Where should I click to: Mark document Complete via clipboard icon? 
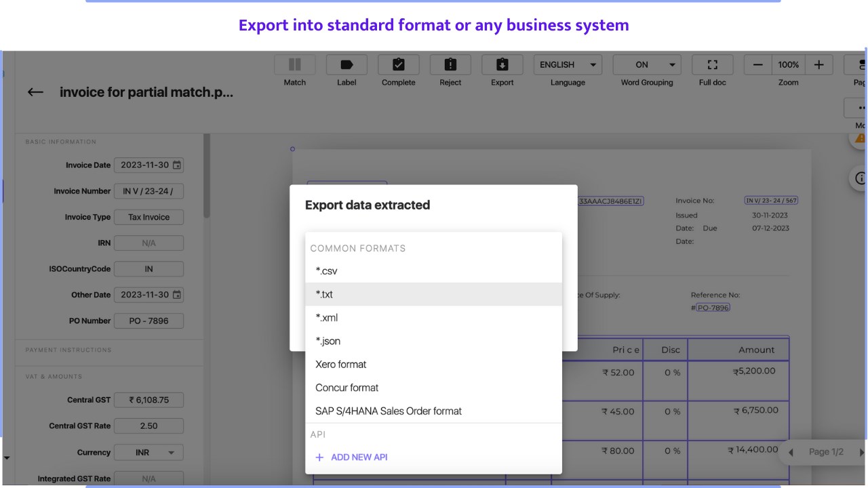click(x=399, y=64)
